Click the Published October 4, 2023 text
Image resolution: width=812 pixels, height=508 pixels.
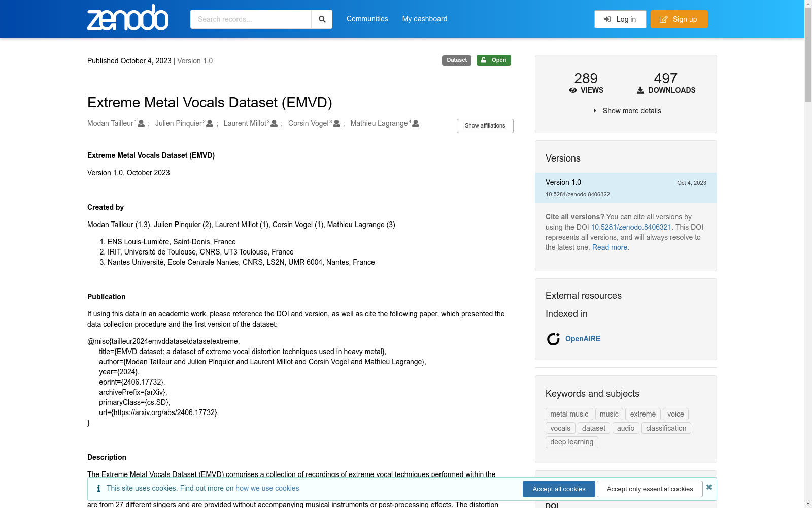point(129,61)
